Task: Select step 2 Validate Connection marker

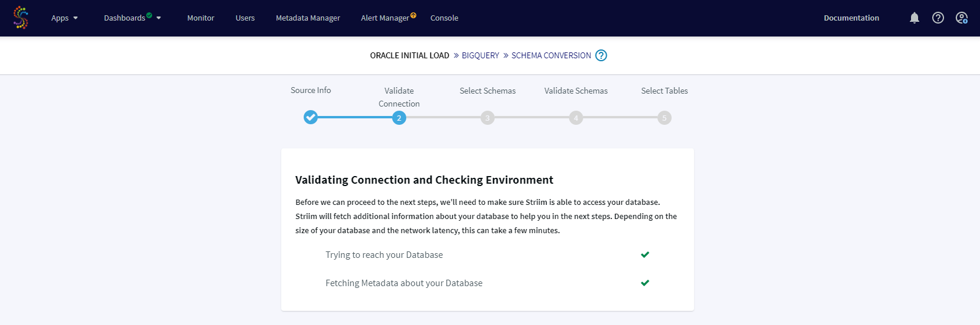Action: tap(399, 118)
